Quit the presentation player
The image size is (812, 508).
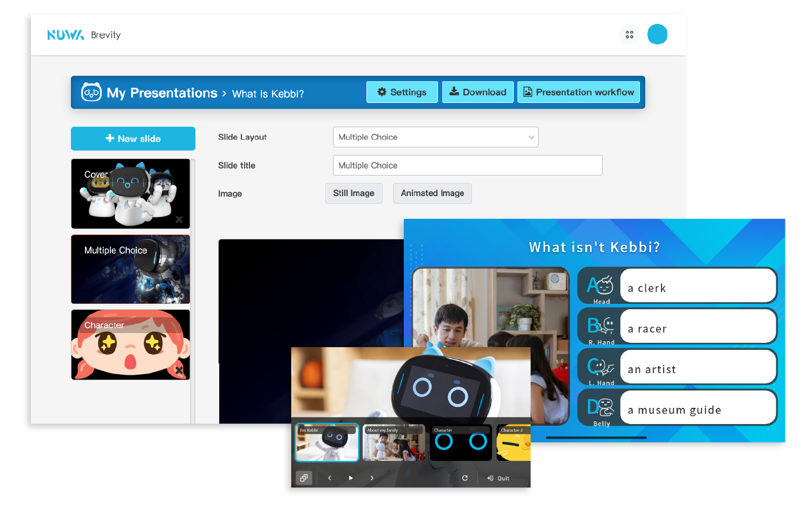pyautogui.click(x=499, y=478)
